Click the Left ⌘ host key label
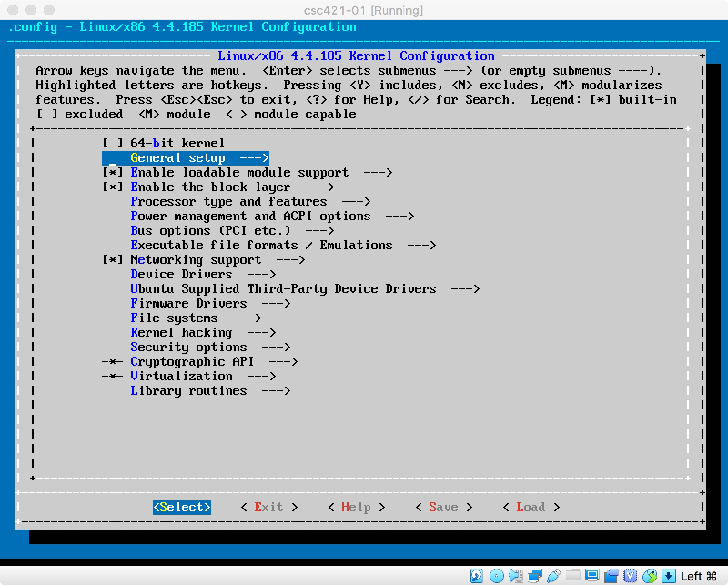728x585 pixels. (x=698, y=576)
